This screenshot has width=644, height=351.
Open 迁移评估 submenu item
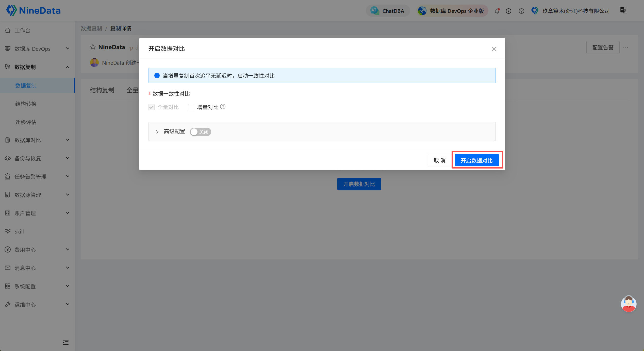coord(37,122)
